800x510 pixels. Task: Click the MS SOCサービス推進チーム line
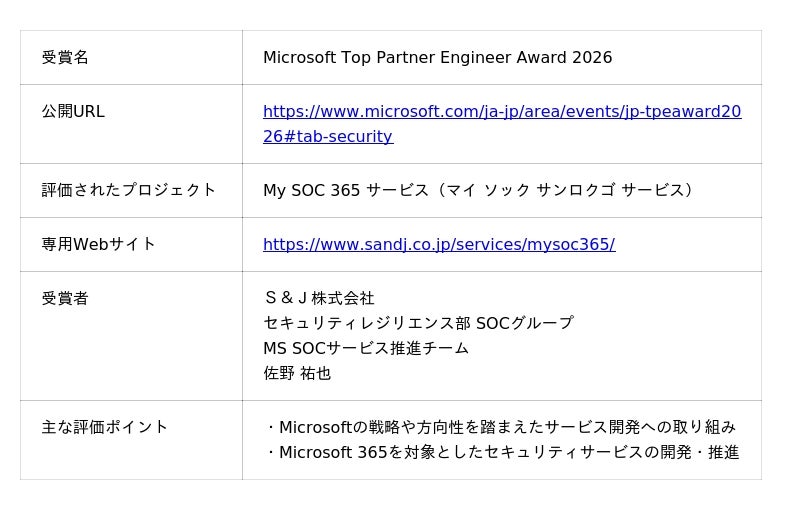(366, 348)
